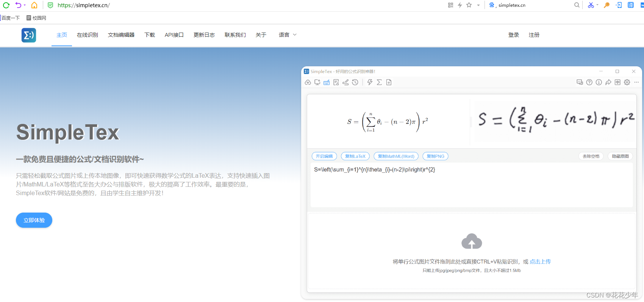Click 复制MathML(Word) copy button
The image size is (644, 302).
click(396, 156)
